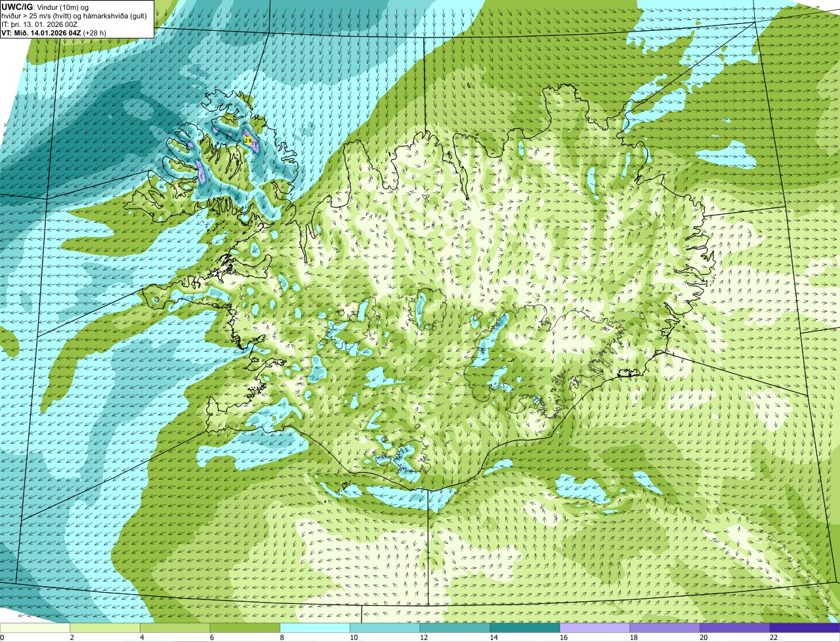
Task: Pick the dark indigo above-22 m/s legend swatch
Action: pos(805,628)
